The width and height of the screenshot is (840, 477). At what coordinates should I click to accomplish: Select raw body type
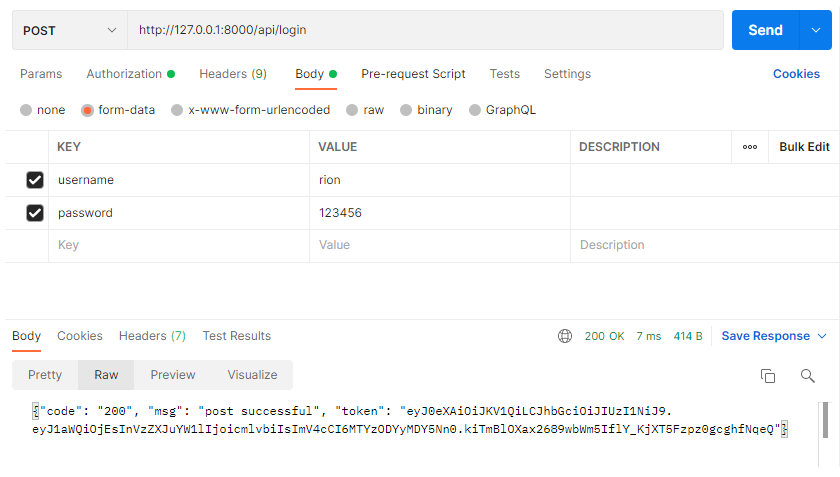tap(352, 110)
